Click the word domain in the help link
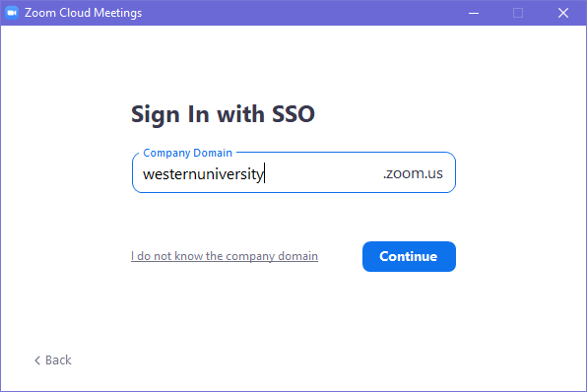This screenshot has height=392, width=587. (297, 256)
